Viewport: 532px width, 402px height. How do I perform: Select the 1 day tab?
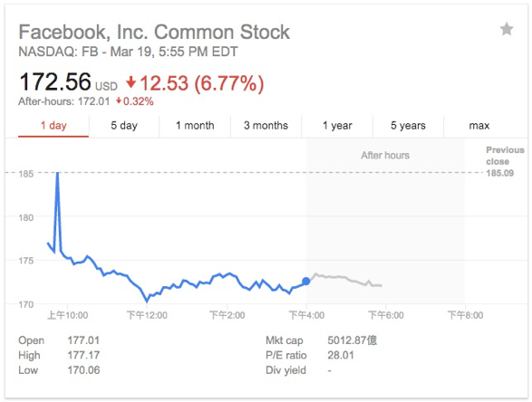[x=53, y=126]
